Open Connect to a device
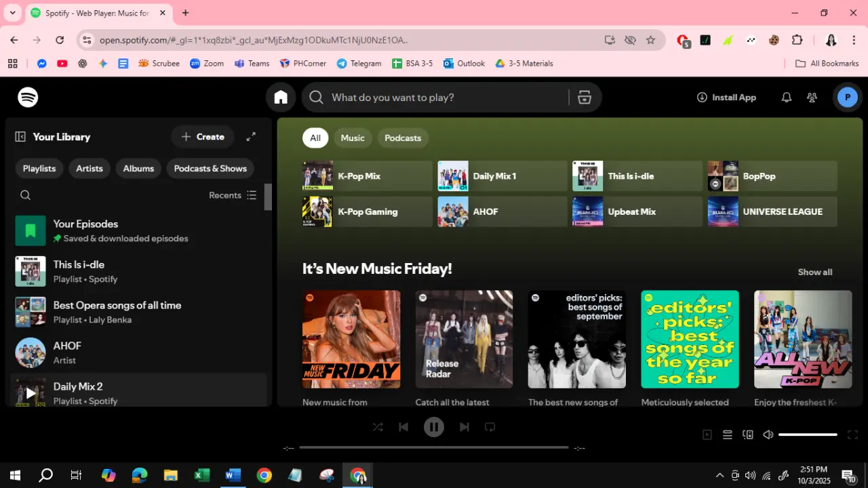 748,435
